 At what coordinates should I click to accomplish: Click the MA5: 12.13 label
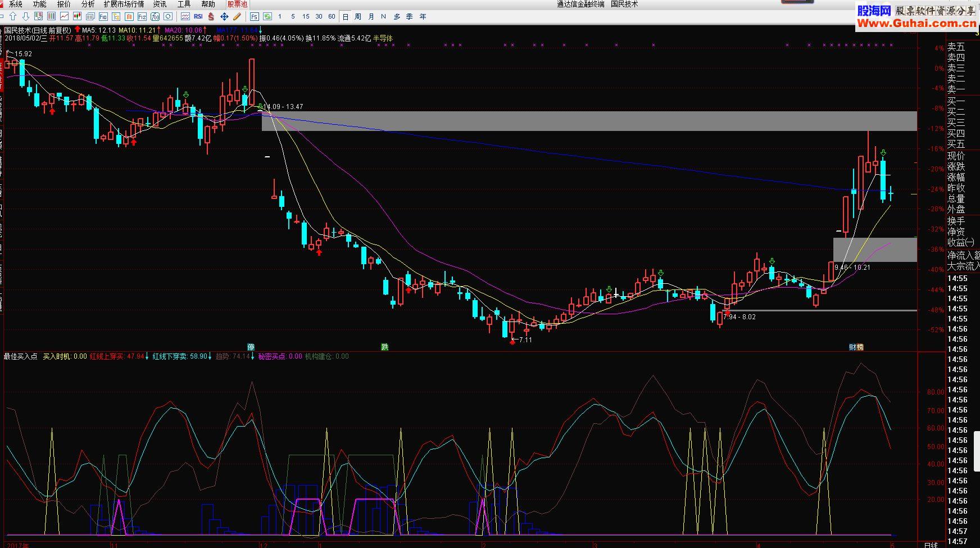99,30
